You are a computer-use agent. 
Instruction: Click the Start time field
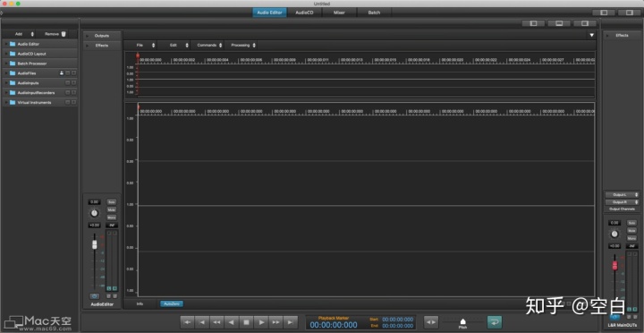tap(397, 320)
